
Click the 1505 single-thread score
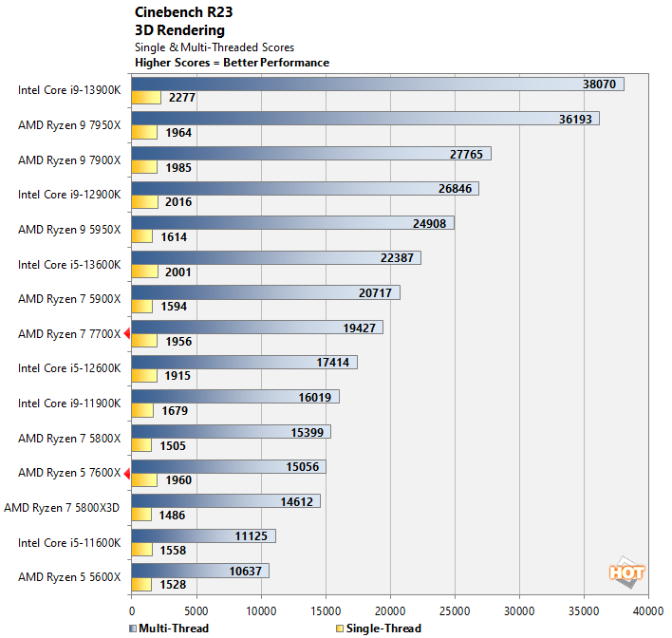173,446
